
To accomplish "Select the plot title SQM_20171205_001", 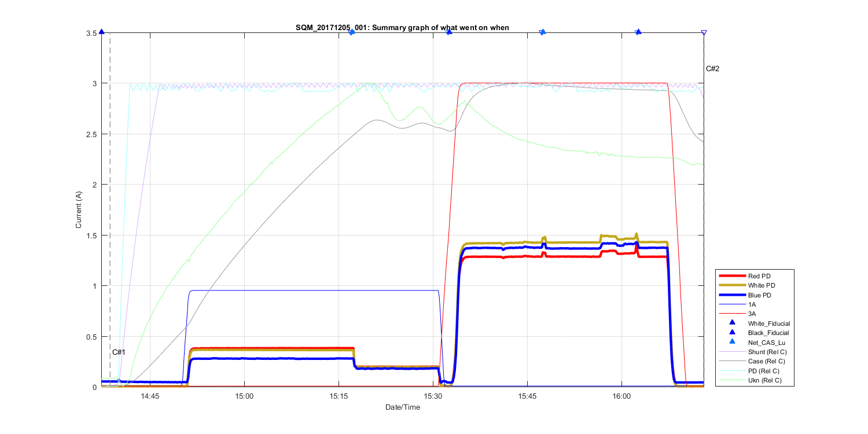I will pos(402,27).
